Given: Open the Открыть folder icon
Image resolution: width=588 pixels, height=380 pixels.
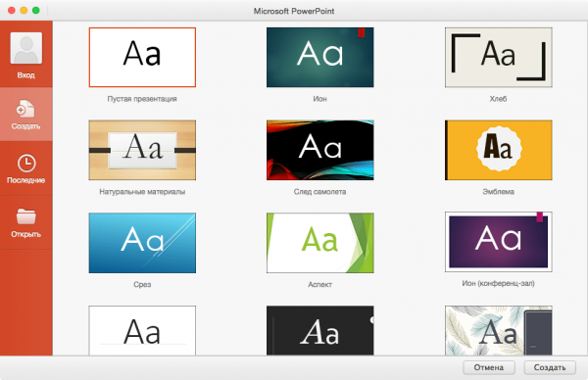Looking at the screenshot, I should click(25, 216).
